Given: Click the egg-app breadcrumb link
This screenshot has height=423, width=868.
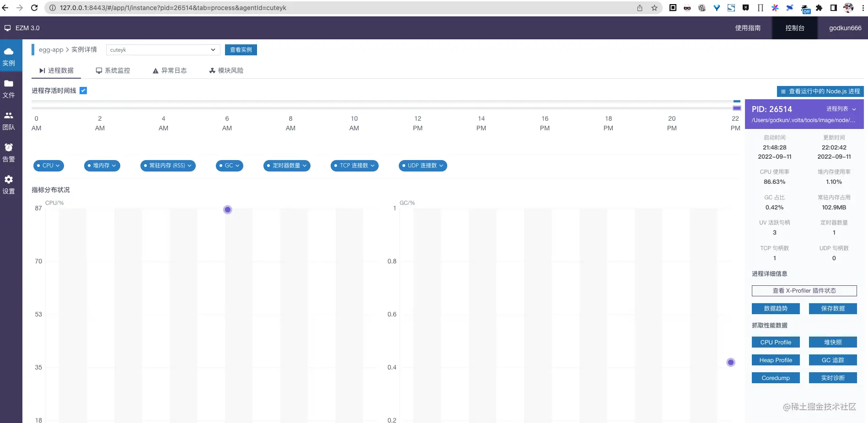Looking at the screenshot, I should [51, 50].
